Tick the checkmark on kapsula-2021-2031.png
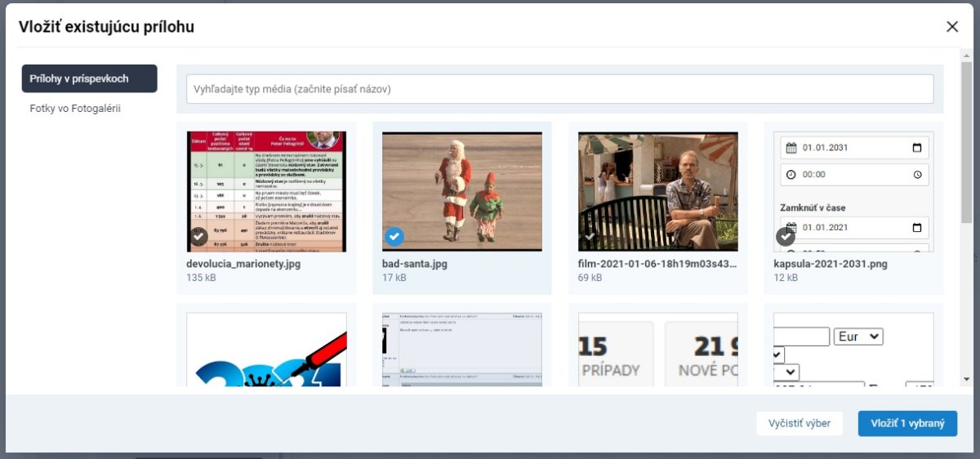Screen dimensions: 980x459 point(786,237)
